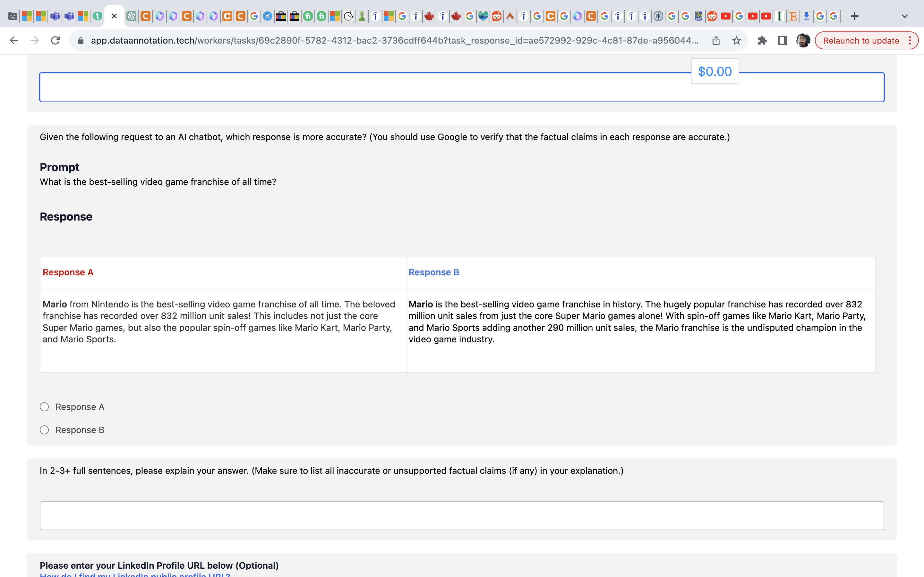
Task: Switch to a Microsoft Teams tab
Action: 55,16
